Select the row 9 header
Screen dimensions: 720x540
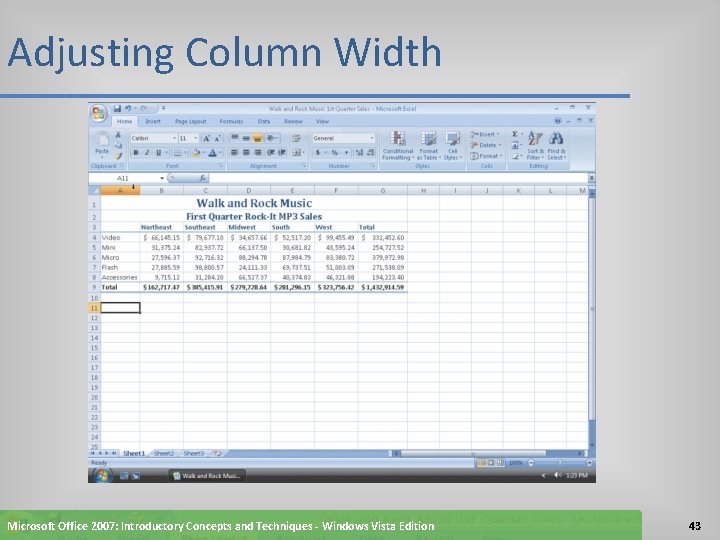pyautogui.click(x=94, y=287)
